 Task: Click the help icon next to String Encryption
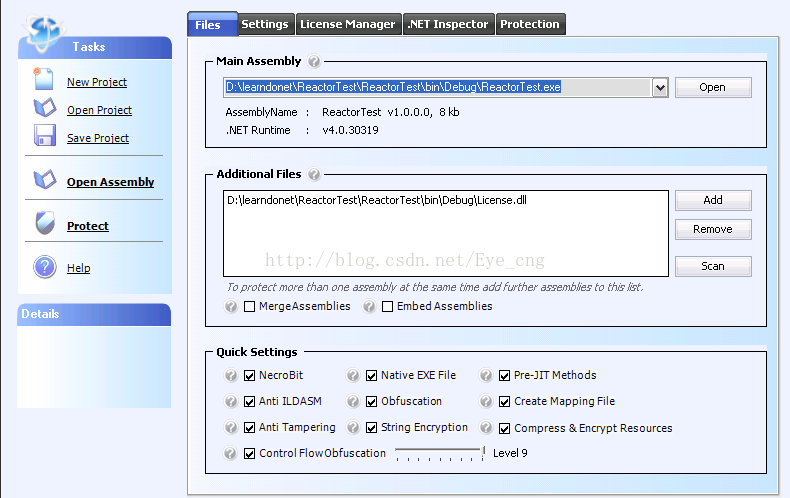click(x=353, y=427)
